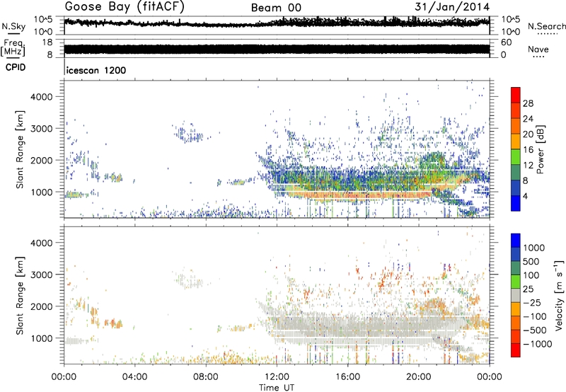Select the 'icescan 1200' CPID text
The width and height of the screenshot is (566, 392).
96,70
